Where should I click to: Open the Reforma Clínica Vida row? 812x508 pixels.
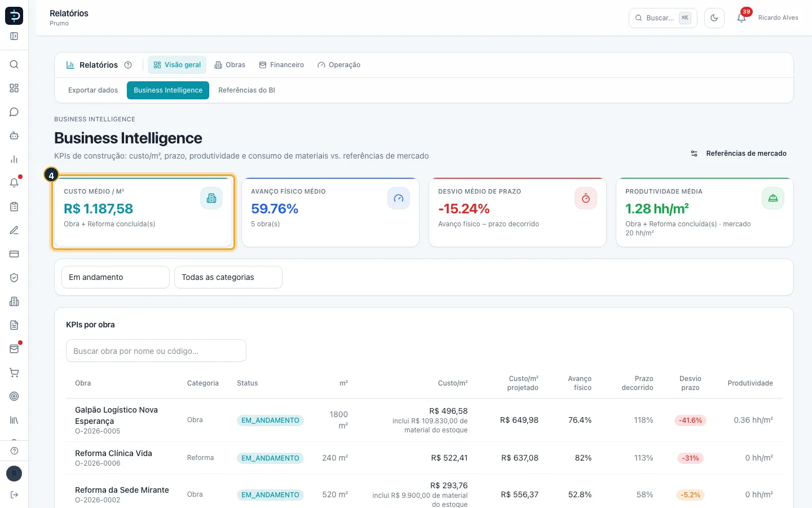424,458
